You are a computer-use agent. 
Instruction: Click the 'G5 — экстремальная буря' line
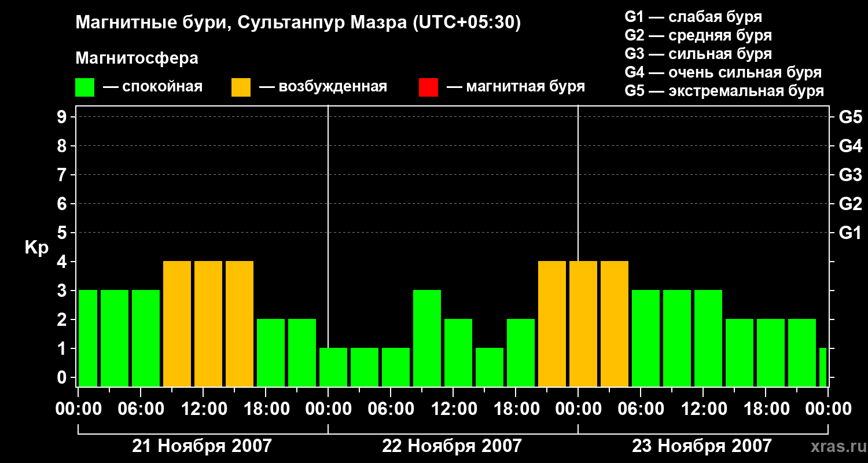click(x=724, y=91)
